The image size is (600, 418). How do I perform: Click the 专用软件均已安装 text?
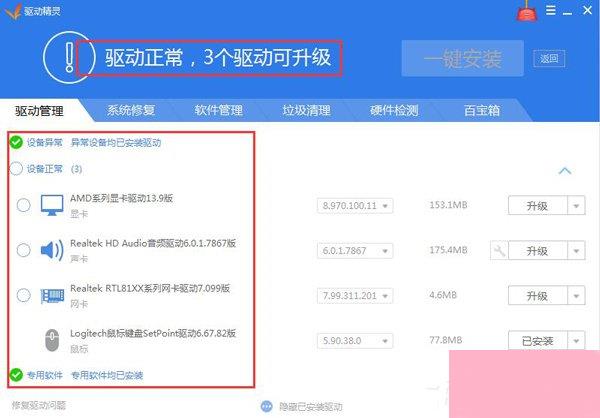pos(107,376)
